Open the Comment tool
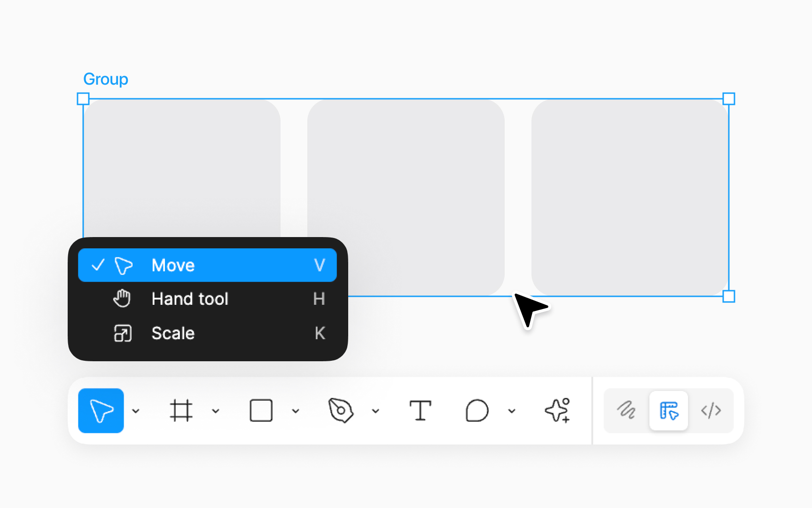This screenshot has width=812, height=508. (x=476, y=410)
